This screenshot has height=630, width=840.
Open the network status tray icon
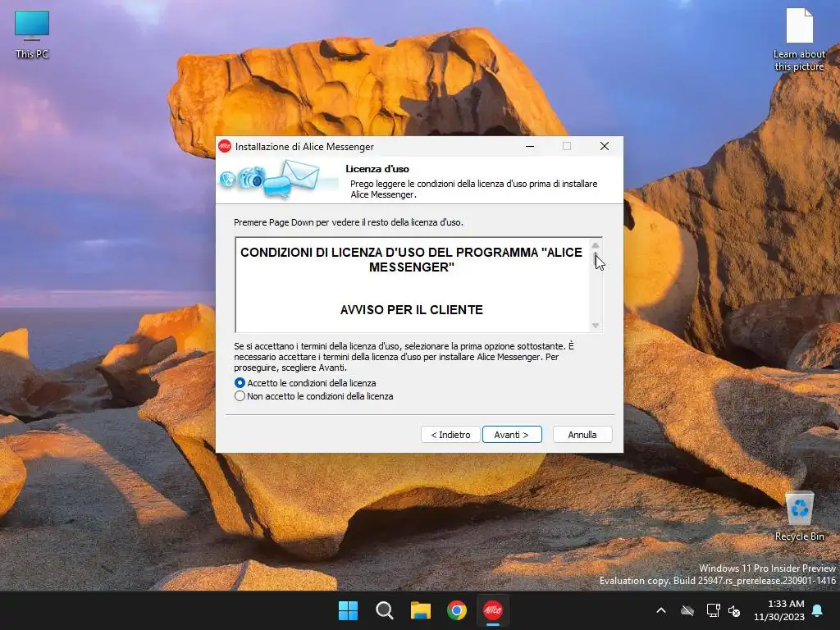pyautogui.click(x=713, y=610)
